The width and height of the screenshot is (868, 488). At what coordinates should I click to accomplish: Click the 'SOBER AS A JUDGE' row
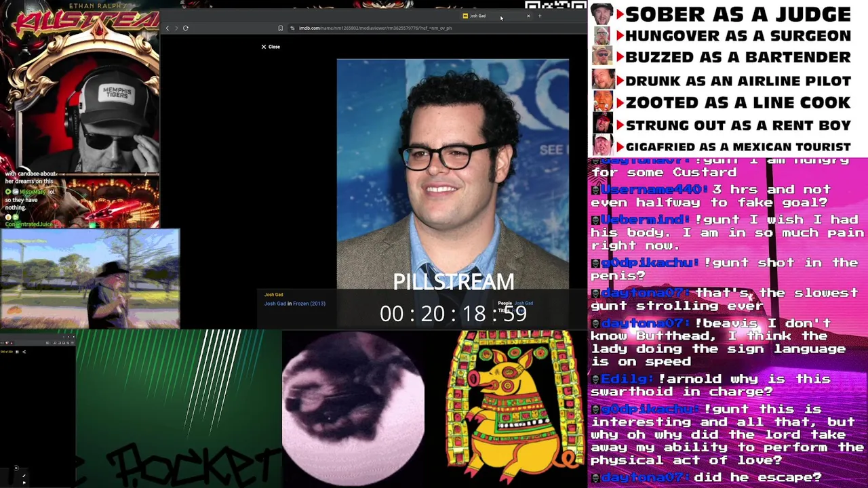[722, 14]
